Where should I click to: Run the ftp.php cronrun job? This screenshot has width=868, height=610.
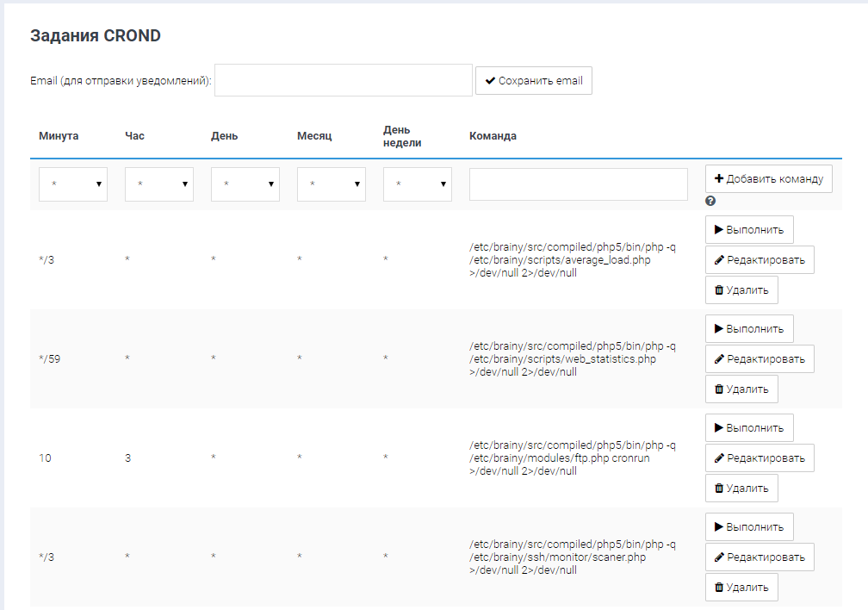pos(749,428)
